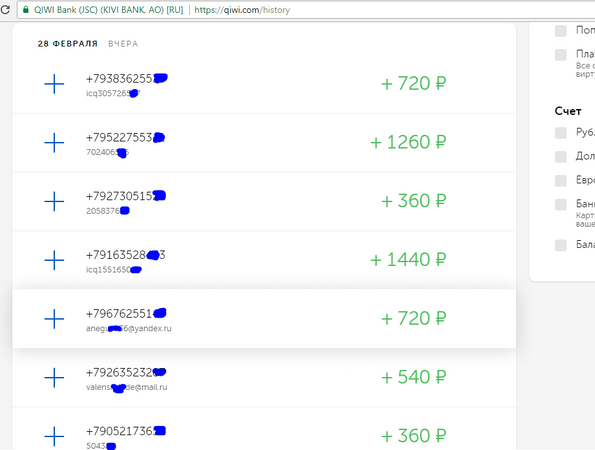Tick the second checkbox in the filter panel
Viewport: 595px width, 450px height.
[x=560, y=55]
